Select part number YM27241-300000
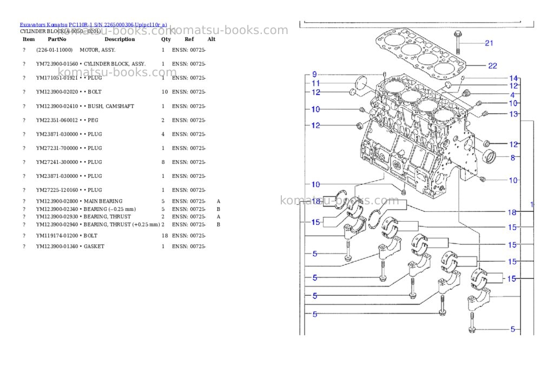The image size is (554, 392). tap(57, 162)
